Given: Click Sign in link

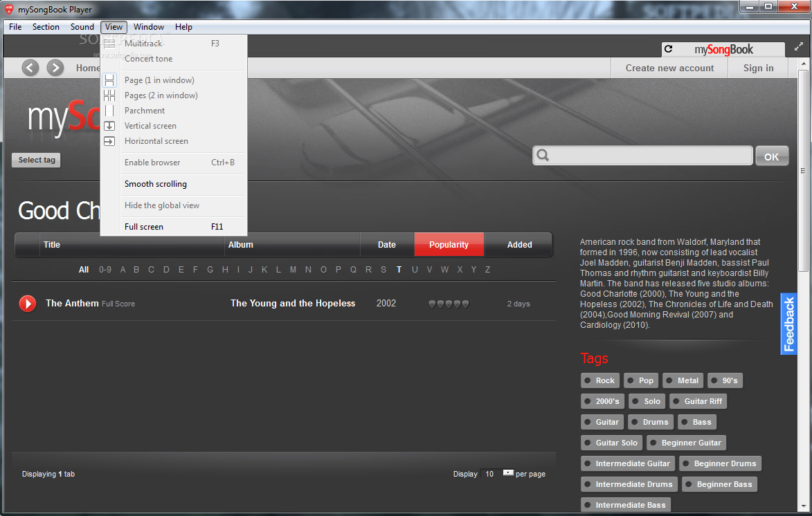Looking at the screenshot, I should tap(758, 68).
